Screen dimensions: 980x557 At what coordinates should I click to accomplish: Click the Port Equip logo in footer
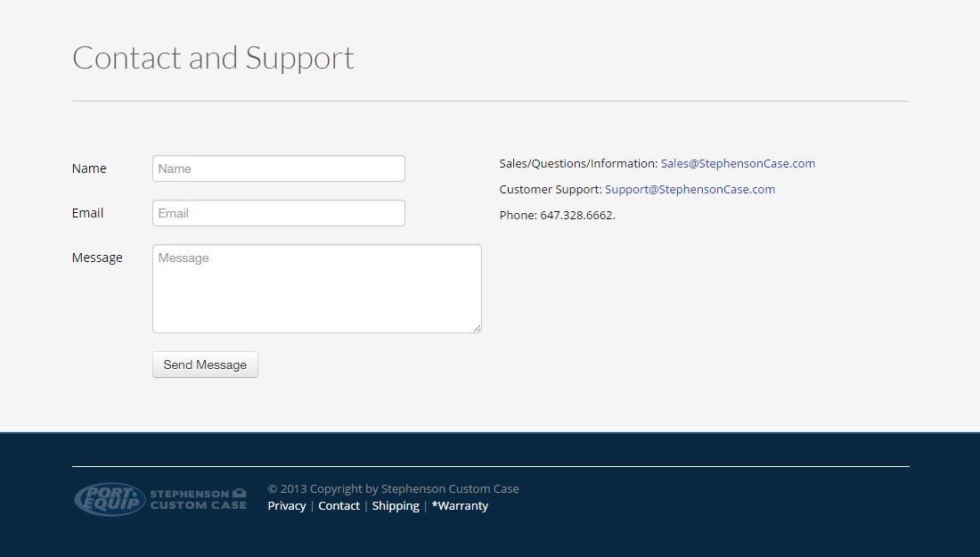click(109, 499)
